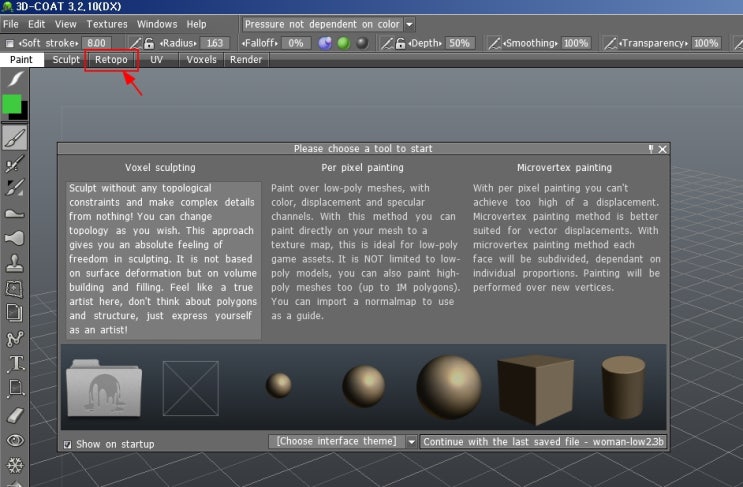
Task: Select the cube primitive thumbnail
Action: click(535, 389)
